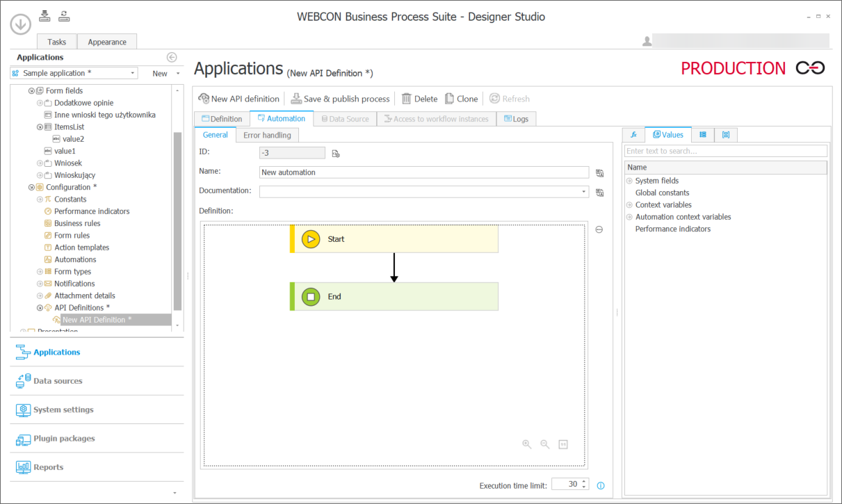The width and height of the screenshot is (842, 504).
Task: Switch to the Logs tab
Action: coord(516,119)
